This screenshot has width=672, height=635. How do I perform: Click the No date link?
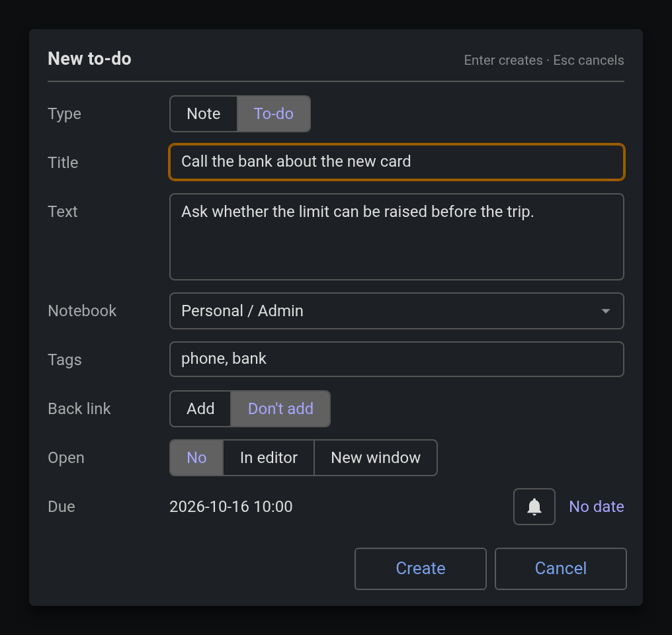point(596,507)
